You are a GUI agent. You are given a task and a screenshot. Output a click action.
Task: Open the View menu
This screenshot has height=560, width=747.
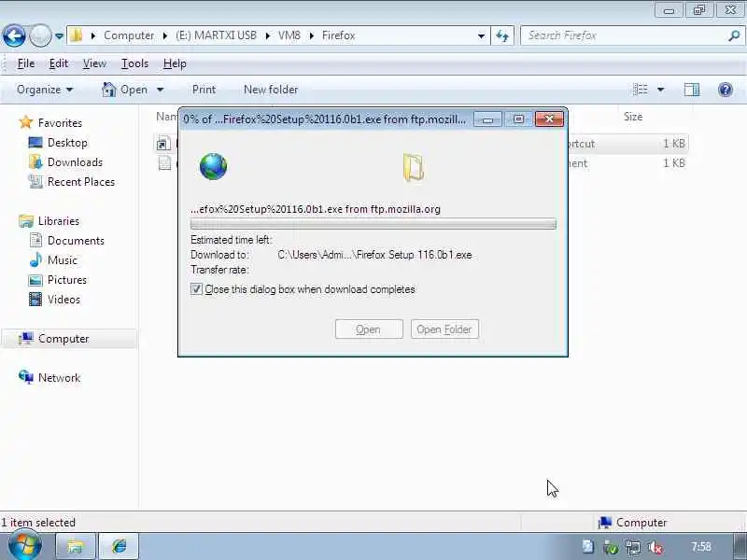(94, 63)
